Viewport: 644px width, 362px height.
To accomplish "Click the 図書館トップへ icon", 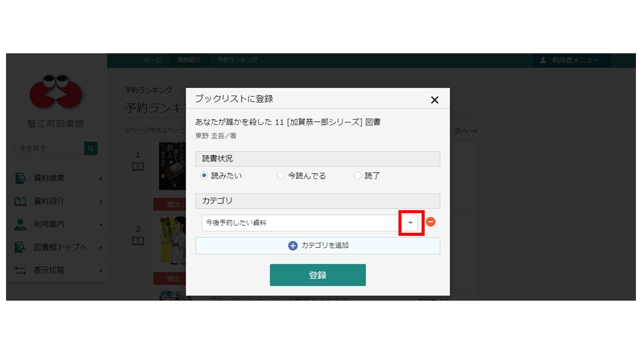I will coord(20,247).
